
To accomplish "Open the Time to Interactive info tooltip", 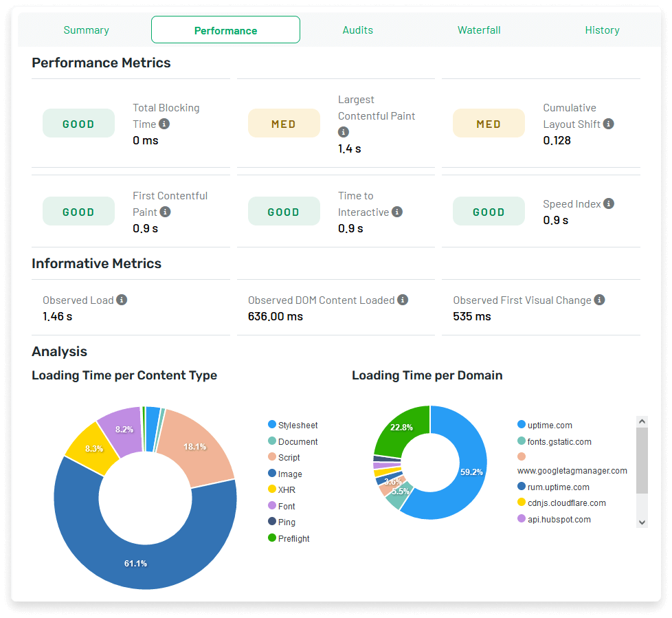I will 396,212.
